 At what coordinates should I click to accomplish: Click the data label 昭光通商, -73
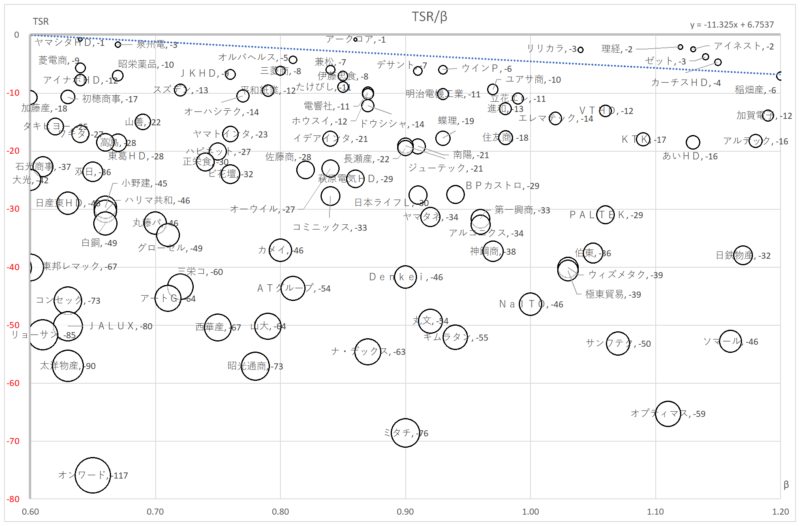pyautogui.click(x=255, y=366)
